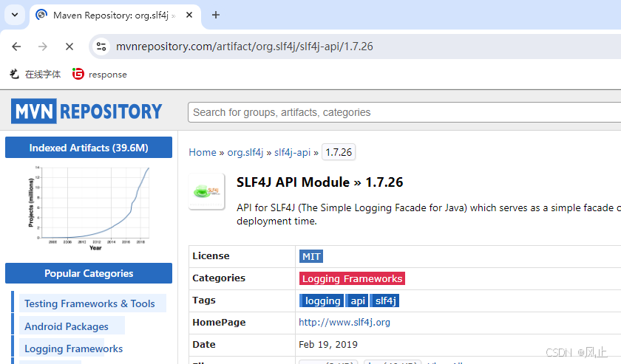Open the http://www.slf4j.org homepage link
This screenshot has width=621, height=364.
click(x=345, y=322)
